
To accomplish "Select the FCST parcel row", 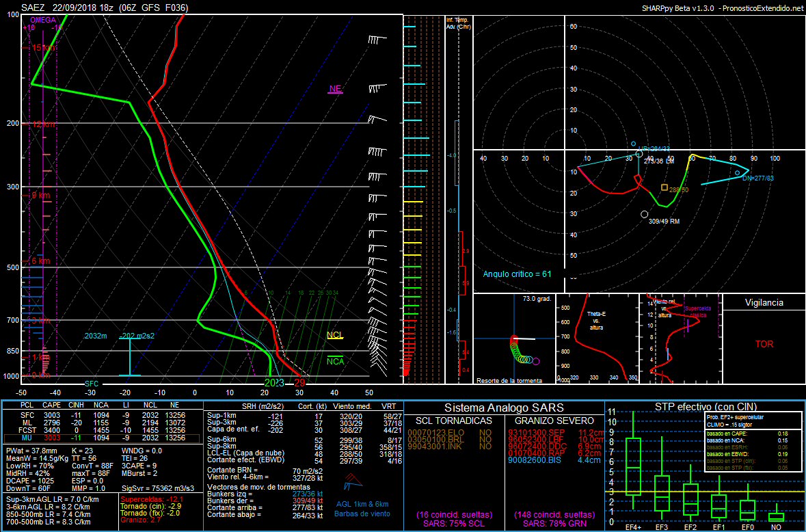I will [101, 429].
